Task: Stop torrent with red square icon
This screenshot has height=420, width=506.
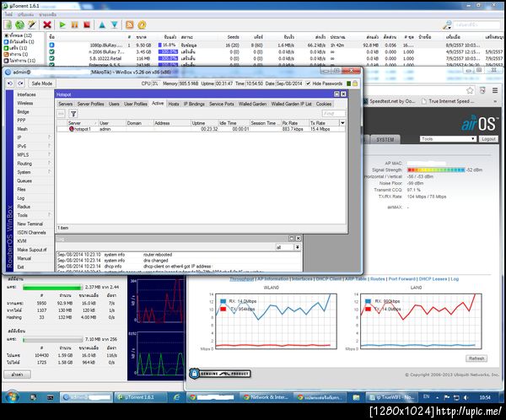Action: click(87, 24)
